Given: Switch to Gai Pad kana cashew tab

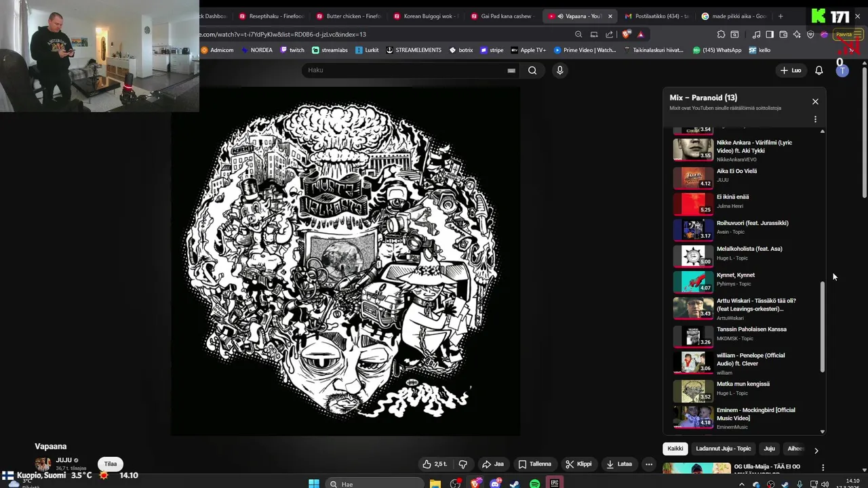Looking at the screenshot, I should (x=502, y=16).
